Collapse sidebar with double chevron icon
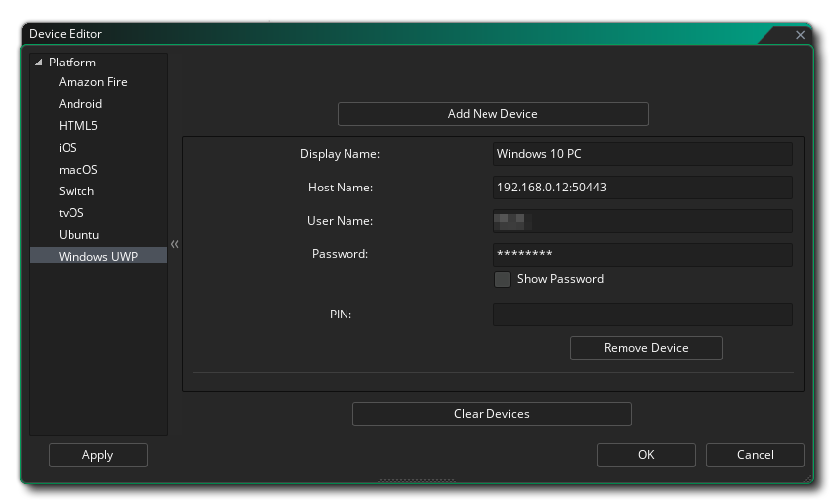The image size is (834, 504). coord(175,244)
